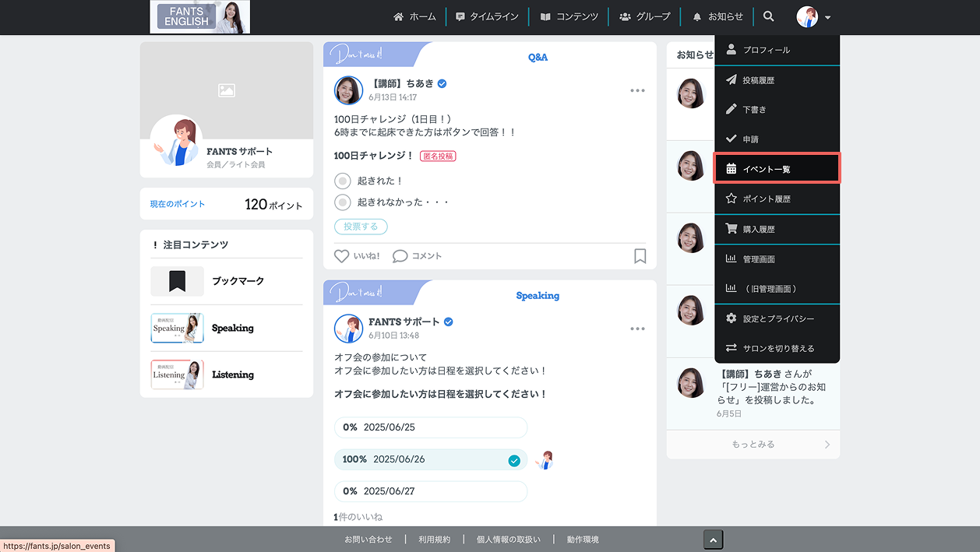980x552 pixels.
Task: Click the Speaking category link on the post
Action: click(538, 296)
